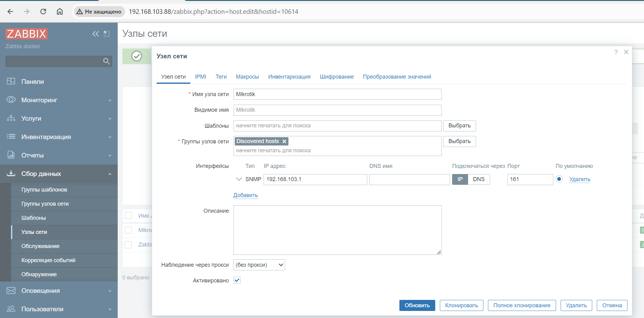This screenshot has height=318, width=644.
Task: Open the Инвентаризация tab in dialog
Action: click(289, 77)
